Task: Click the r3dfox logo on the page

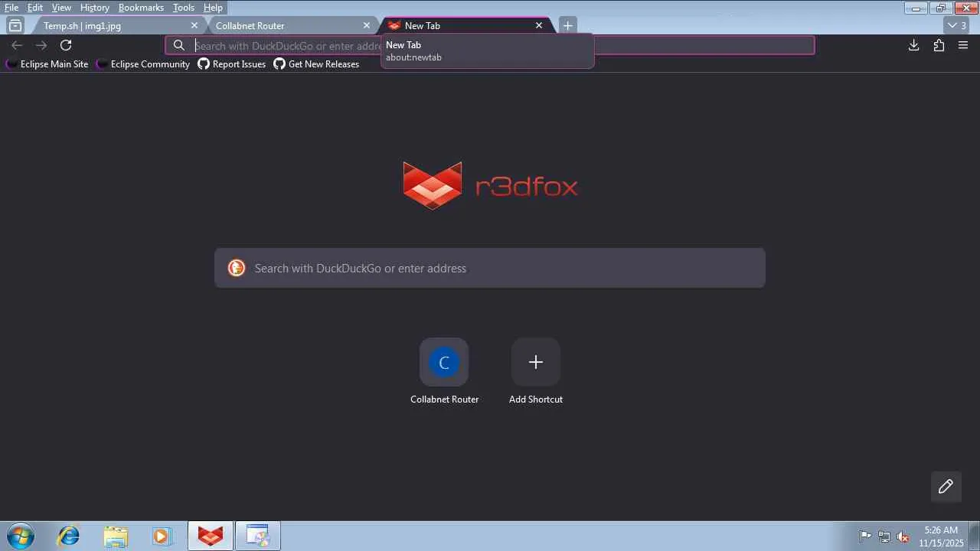Action: 491,185
